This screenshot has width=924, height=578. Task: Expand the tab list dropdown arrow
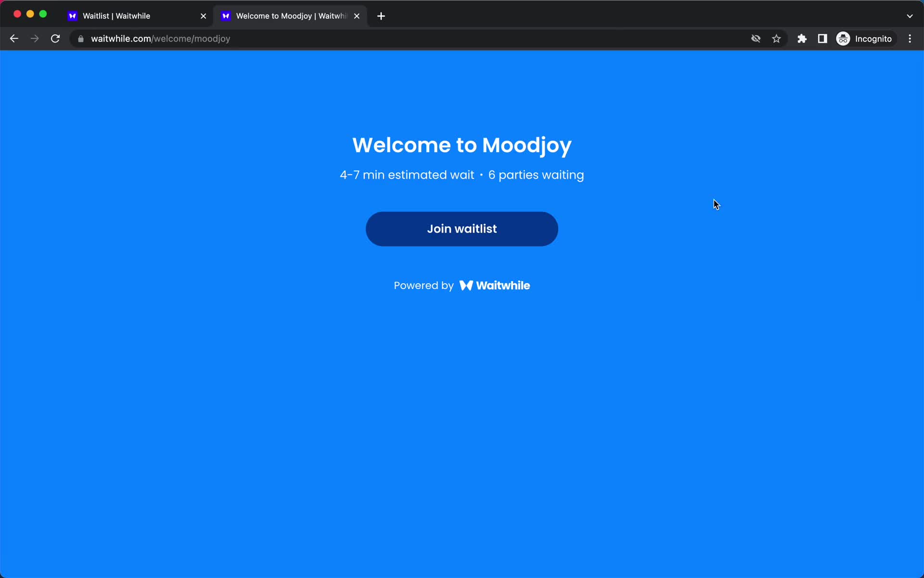pos(910,15)
